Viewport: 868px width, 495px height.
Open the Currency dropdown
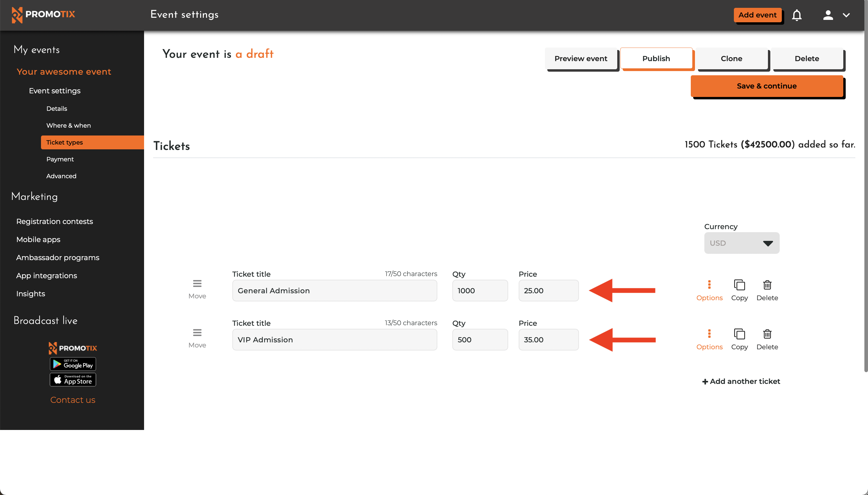(741, 243)
